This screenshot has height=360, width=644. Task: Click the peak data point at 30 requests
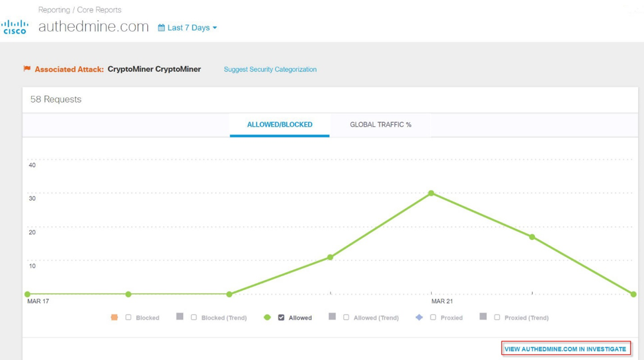(x=431, y=194)
